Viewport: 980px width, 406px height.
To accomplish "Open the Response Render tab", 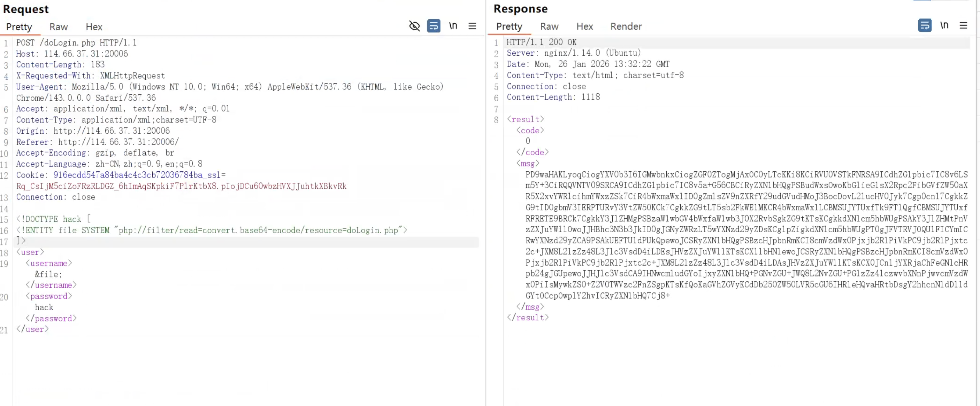I will point(626,26).
